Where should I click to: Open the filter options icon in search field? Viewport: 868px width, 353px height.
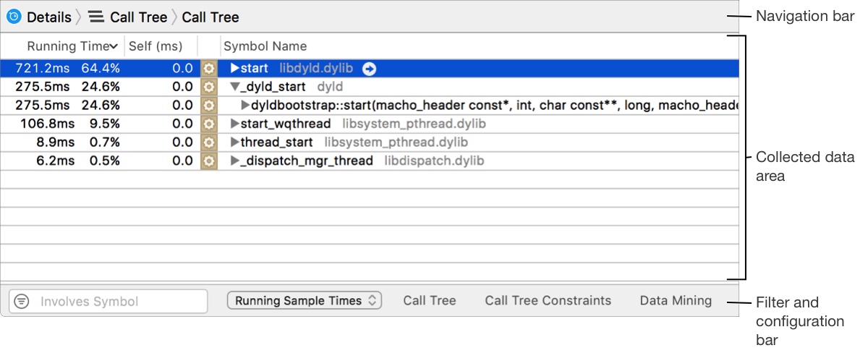pyautogui.click(x=22, y=302)
